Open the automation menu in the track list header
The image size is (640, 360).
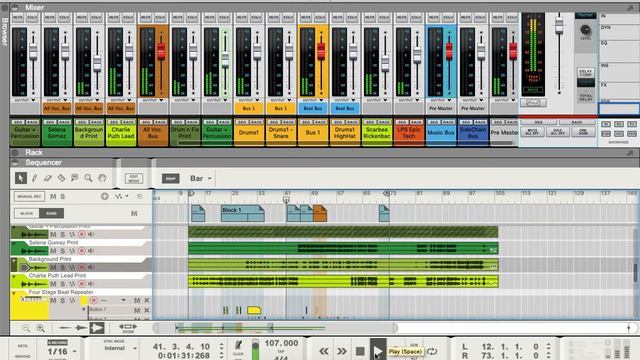click(x=121, y=196)
